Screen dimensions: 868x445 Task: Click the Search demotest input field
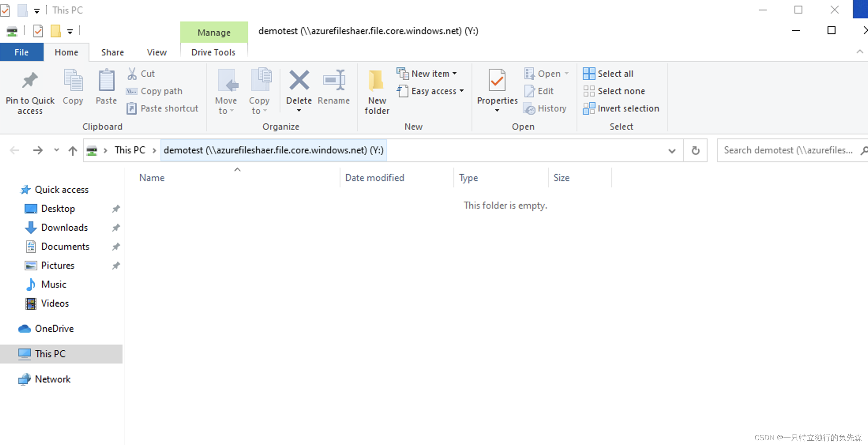click(x=788, y=151)
